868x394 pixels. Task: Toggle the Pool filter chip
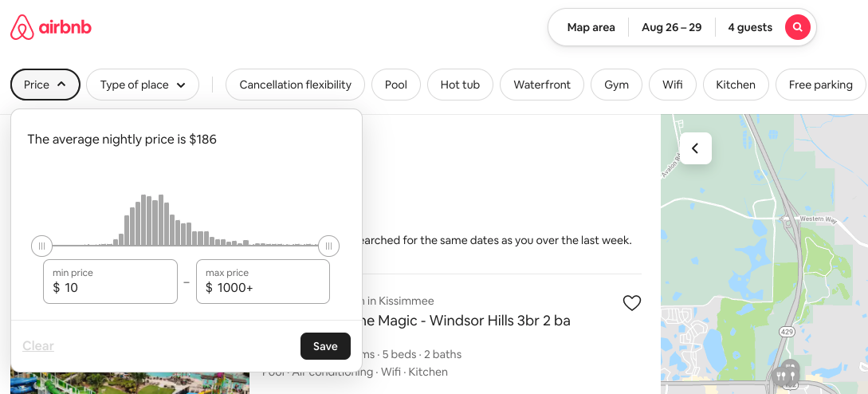396,85
